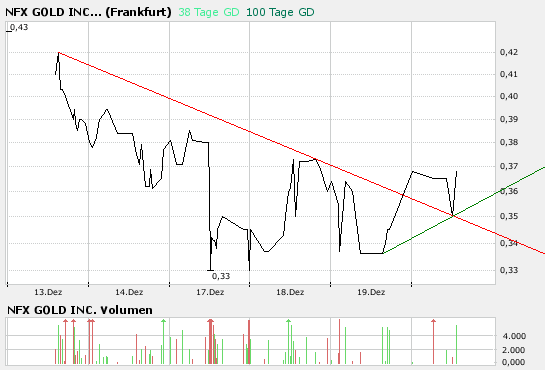Image resolution: width=545 pixels, height=384 pixels.
Task: Click the 19.Dez date axis label
Action: coord(371,292)
